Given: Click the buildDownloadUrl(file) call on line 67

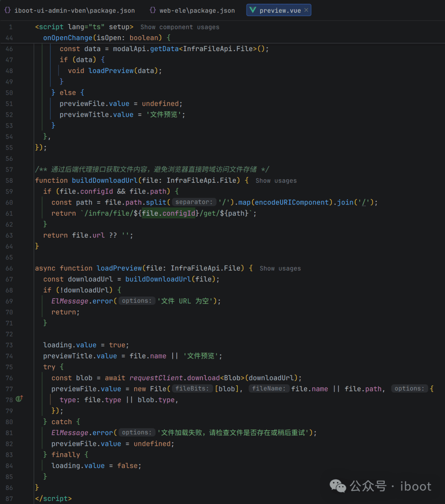Looking at the screenshot, I should click(x=171, y=279).
